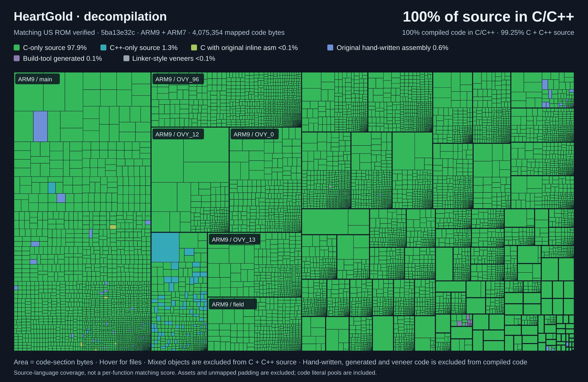Select the ARM9 / OVY_0 label
This screenshot has width=588, height=382.
(x=254, y=134)
